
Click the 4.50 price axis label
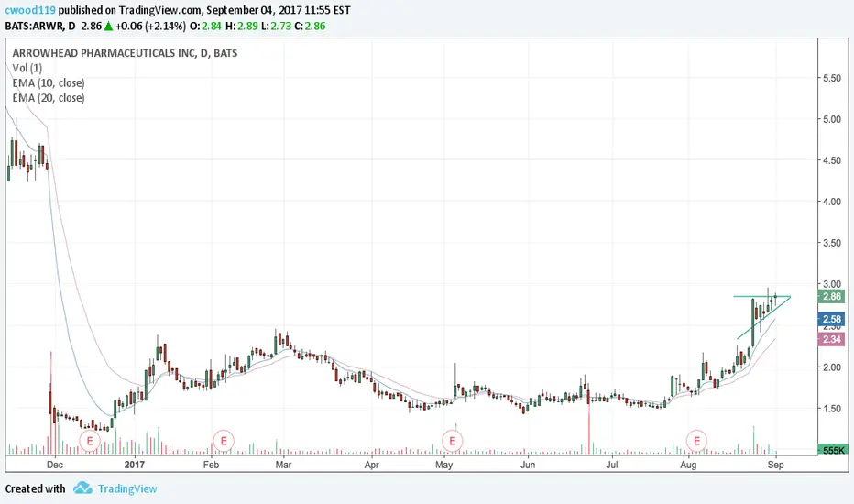click(832, 160)
